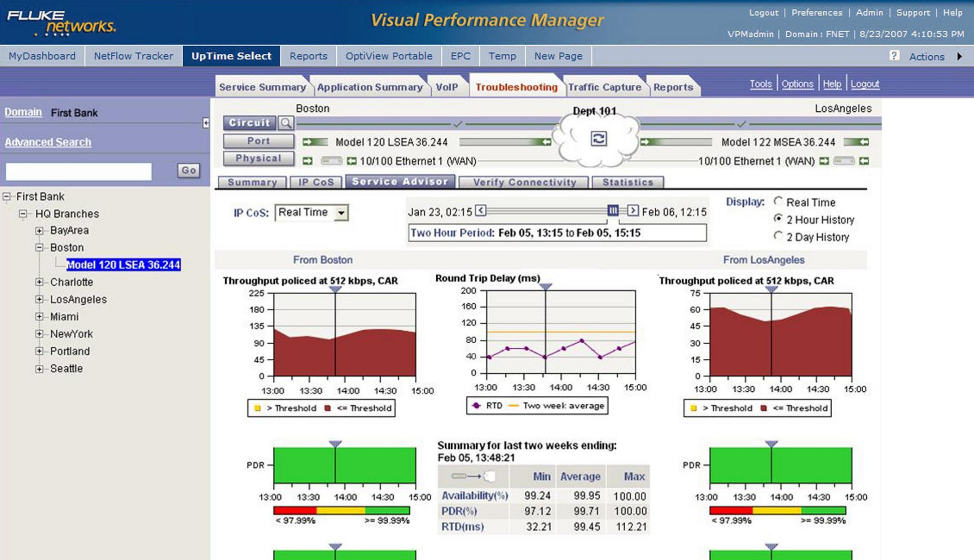Image resolution: width=974 pixels, height=560 pixels.
Task: Open the IP CoS Real Time dropdown
Action: coord(341,213)
